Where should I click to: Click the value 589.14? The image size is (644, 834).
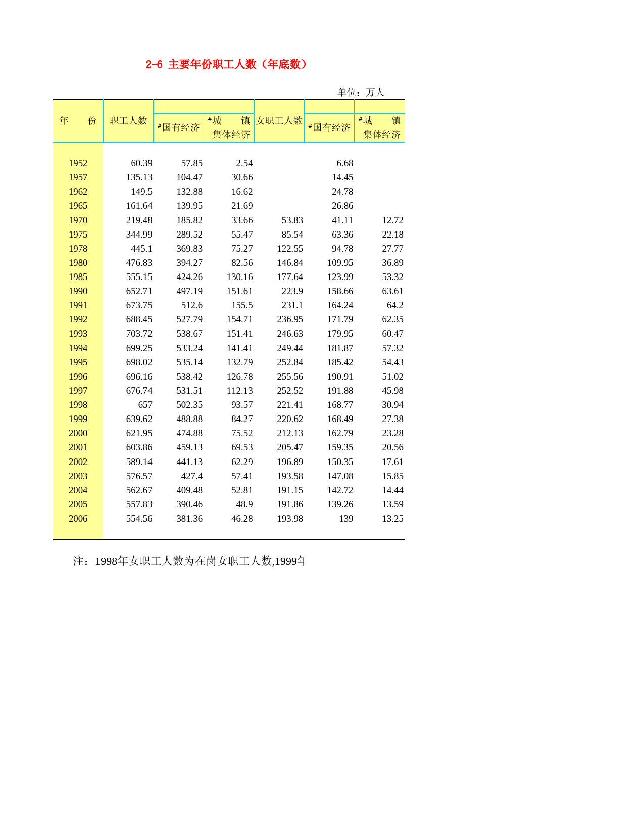tap(139, 462)
